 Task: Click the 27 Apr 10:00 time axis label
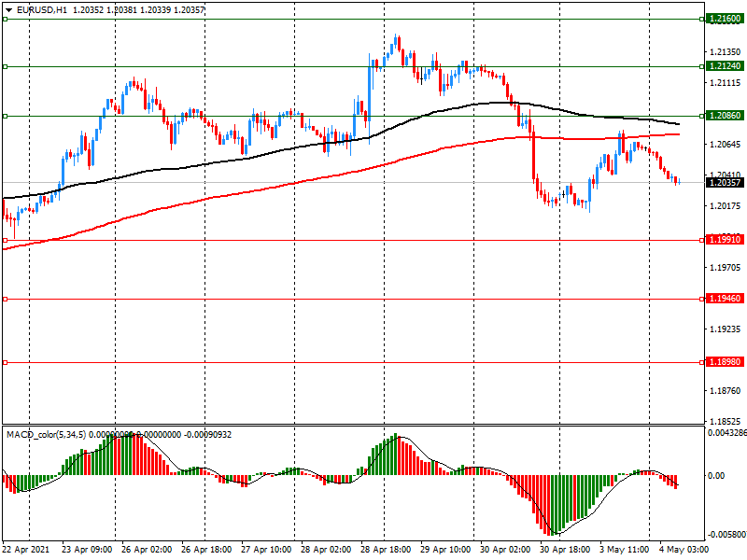pyautogui.click(x=266, y=550)
